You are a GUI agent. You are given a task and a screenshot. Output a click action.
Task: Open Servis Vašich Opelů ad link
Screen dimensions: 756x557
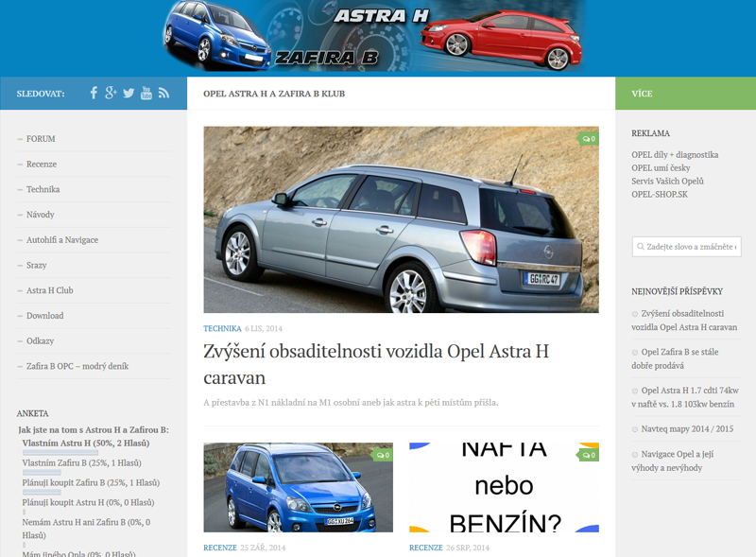(668, 181)
